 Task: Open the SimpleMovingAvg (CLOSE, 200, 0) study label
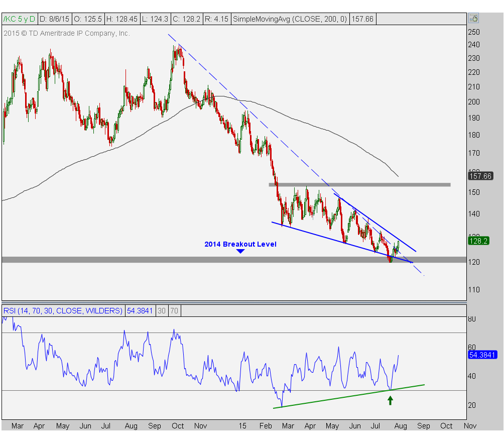click(290, 19)
